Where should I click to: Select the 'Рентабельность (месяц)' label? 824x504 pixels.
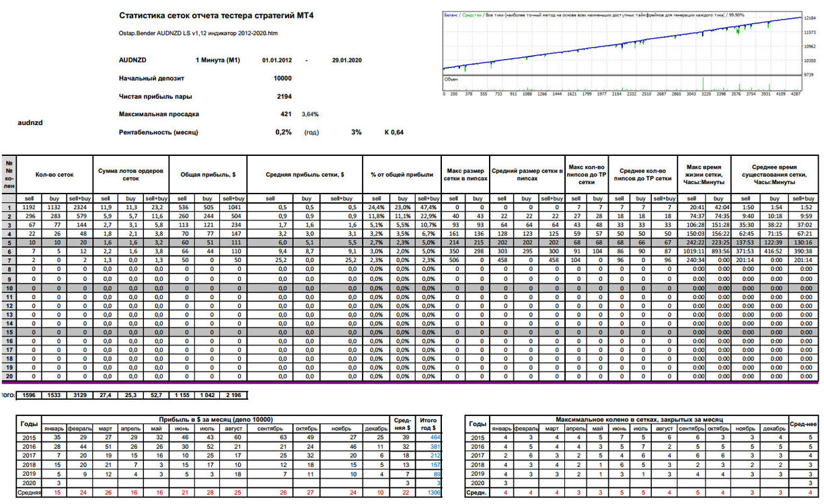[x=158, y=132]
